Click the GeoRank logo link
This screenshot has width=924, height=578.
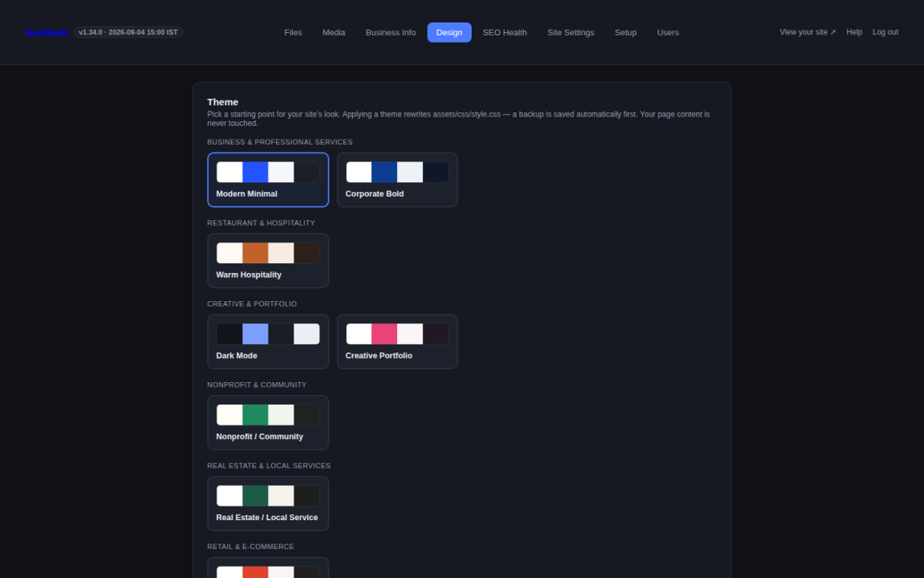coord(47,32)
